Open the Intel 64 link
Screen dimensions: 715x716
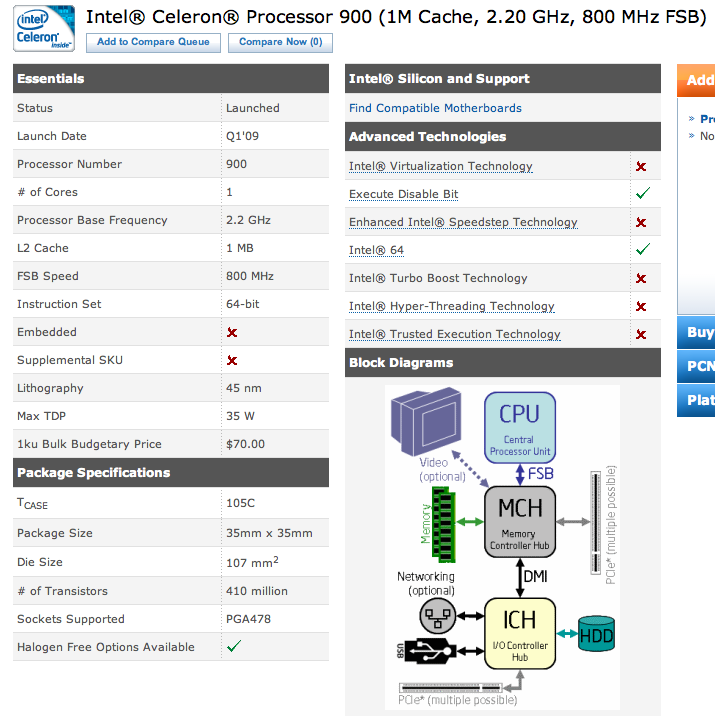376,250
